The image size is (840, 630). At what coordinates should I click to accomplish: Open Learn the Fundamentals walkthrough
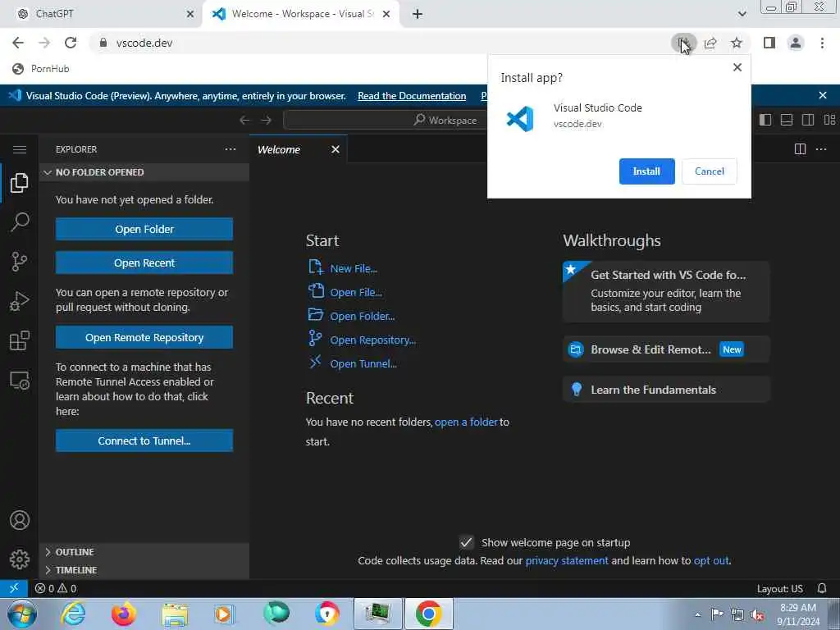[x=666, y=390]
